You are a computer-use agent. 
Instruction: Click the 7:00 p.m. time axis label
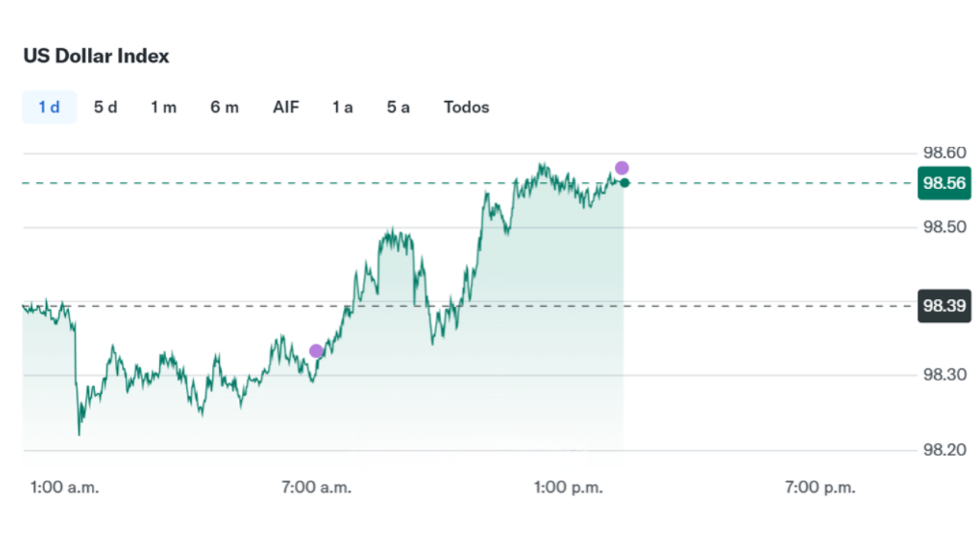(x=821, y=487)
